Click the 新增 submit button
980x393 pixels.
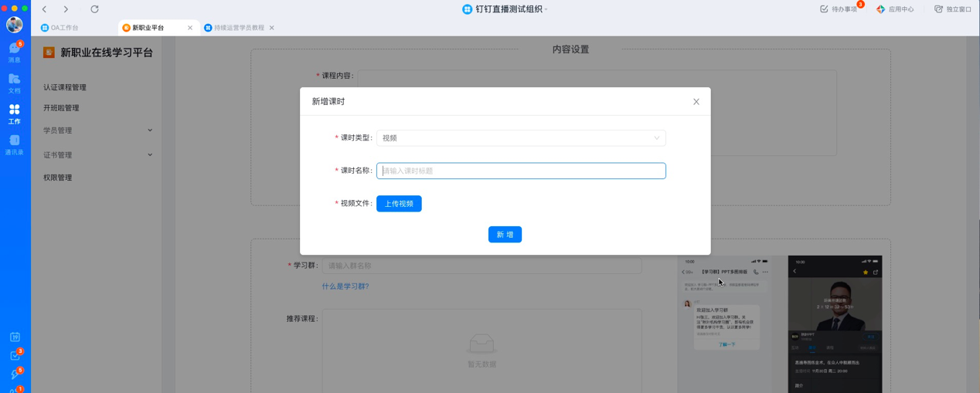click(505, 235)
